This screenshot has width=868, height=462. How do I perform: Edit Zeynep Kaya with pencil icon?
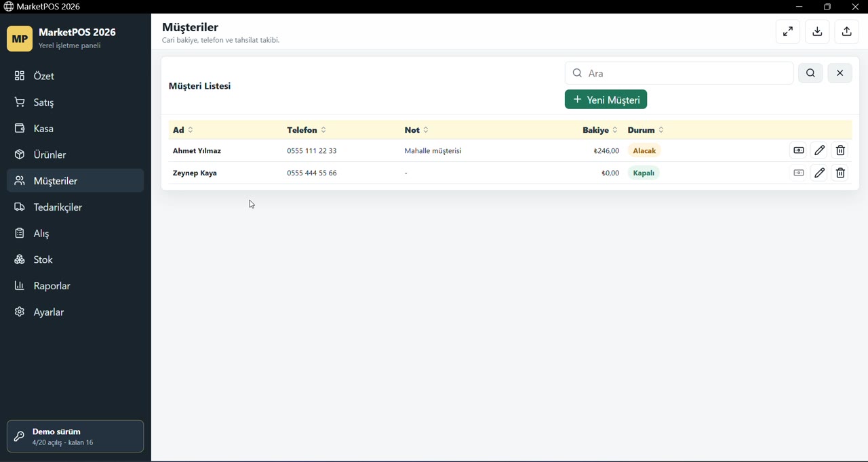(820, 173)
